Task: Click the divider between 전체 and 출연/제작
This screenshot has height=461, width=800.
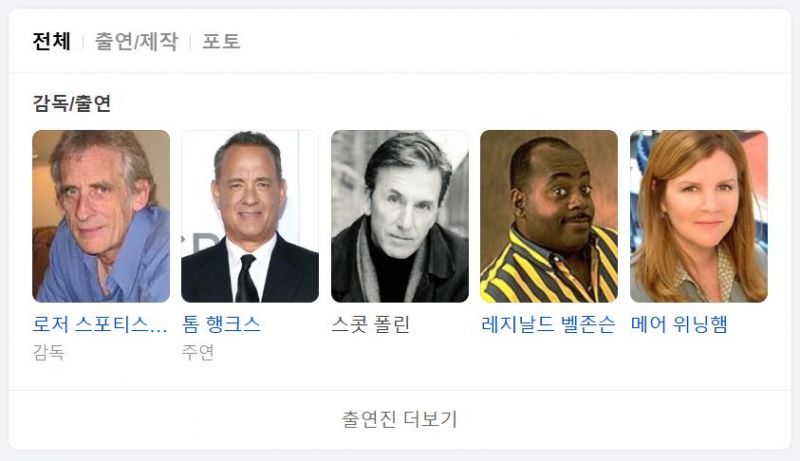Action: tap(83, 42)
